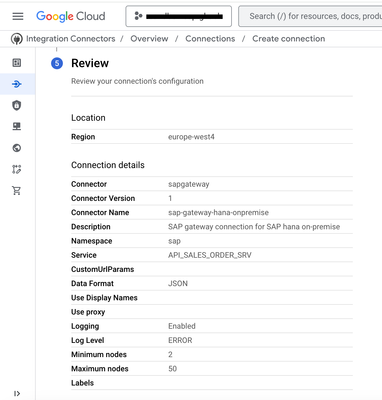
Task: Click Maximum nodes value 50
Action: click(x=173, y=369)
